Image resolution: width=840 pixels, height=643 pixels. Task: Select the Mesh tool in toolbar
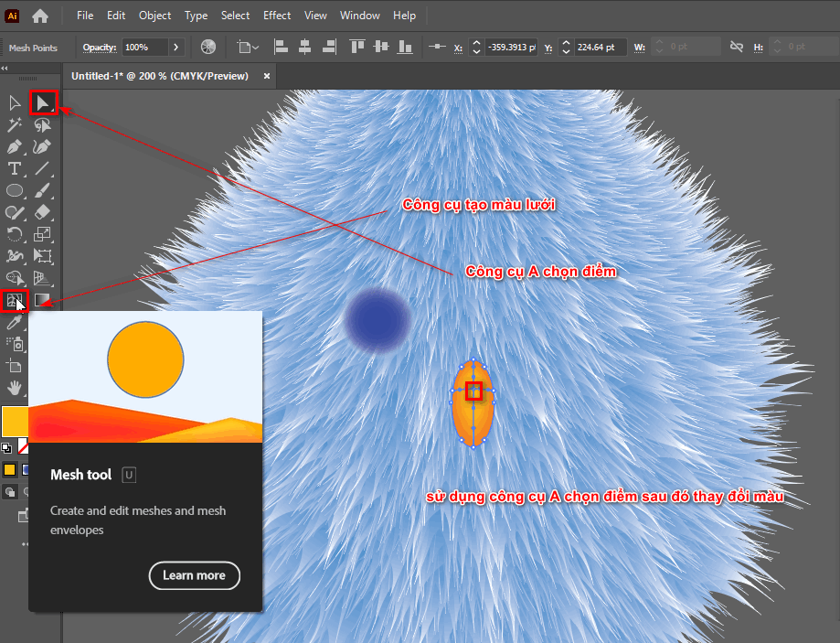(15, 300)
